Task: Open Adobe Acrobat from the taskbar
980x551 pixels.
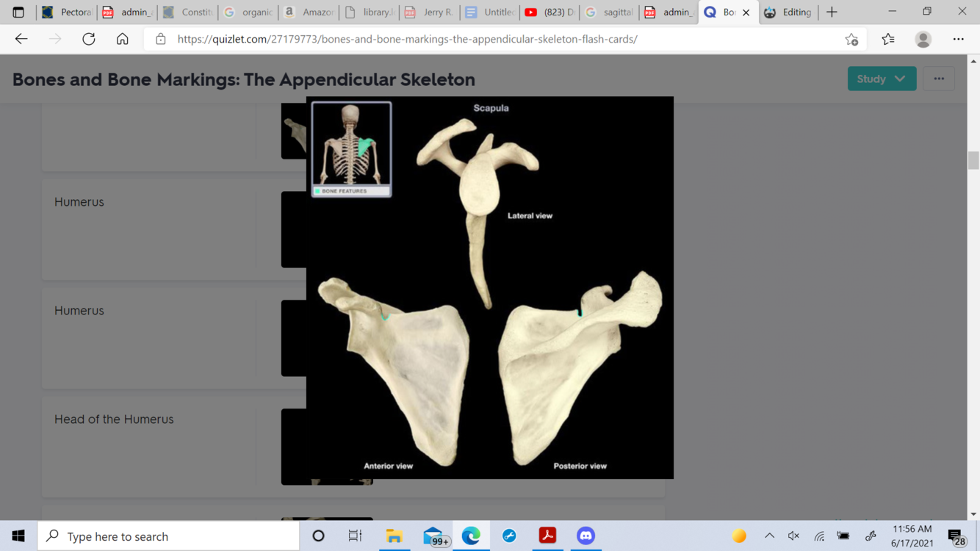Action: 547,536
